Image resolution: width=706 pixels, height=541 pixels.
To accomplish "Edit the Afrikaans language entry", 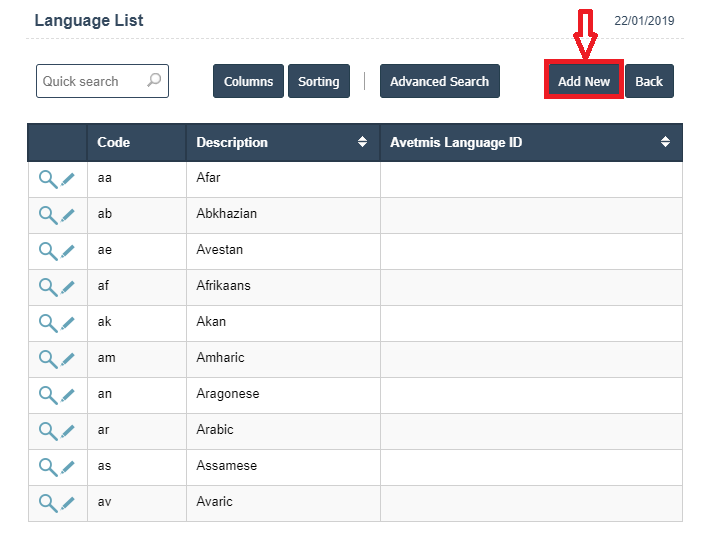I will tap(68, 287).
